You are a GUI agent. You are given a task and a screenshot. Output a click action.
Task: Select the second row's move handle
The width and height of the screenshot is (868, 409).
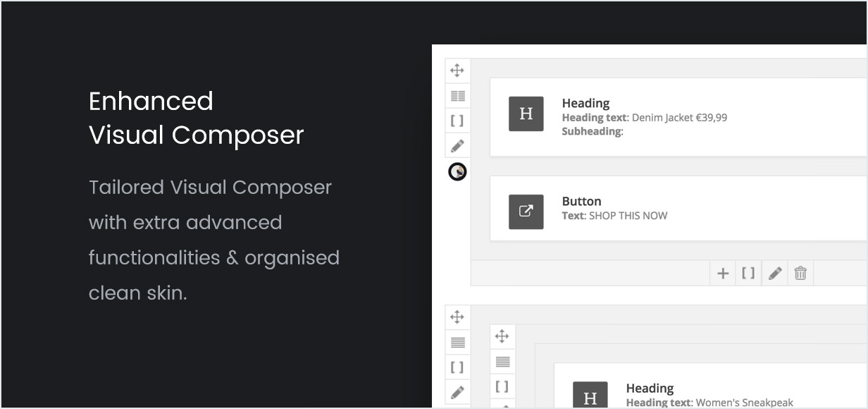pos(457,317)
